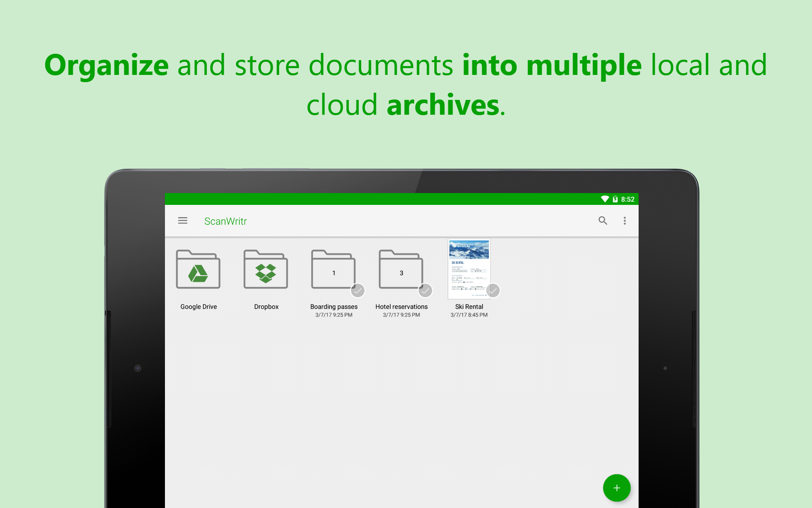This screenshot has width=812, height=508.
Task: Tap the search magnifier icon
Action: click(603, 221)
